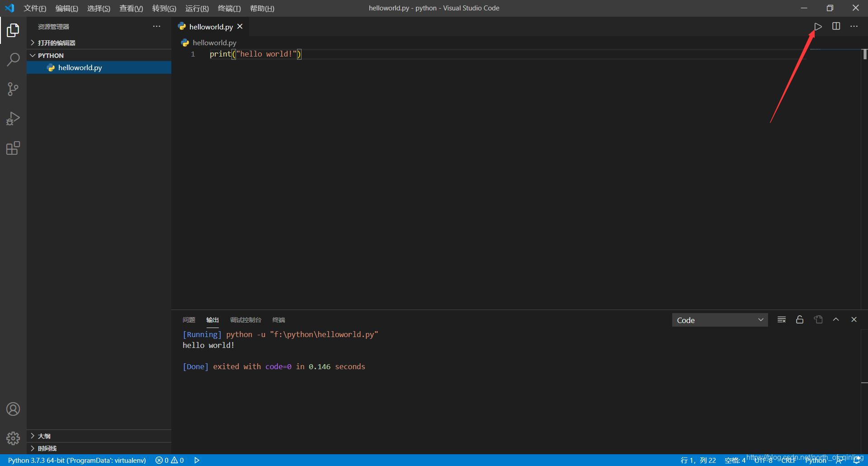The image size is (868, 466).
Task: Open the 编辑(E) menu
Action: pyautogui.click(x=67, y=8)
